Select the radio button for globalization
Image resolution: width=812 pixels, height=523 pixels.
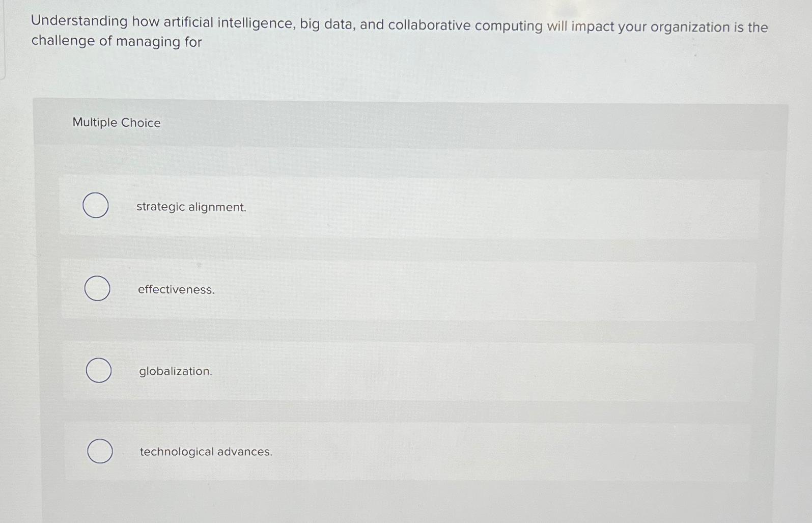[x=100, y=370]
